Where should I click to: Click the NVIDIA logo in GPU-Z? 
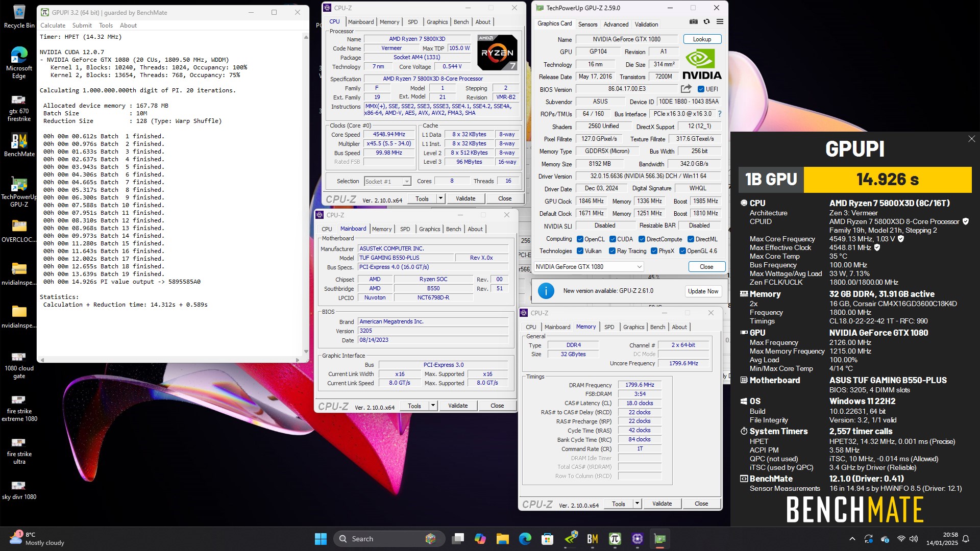702,64
